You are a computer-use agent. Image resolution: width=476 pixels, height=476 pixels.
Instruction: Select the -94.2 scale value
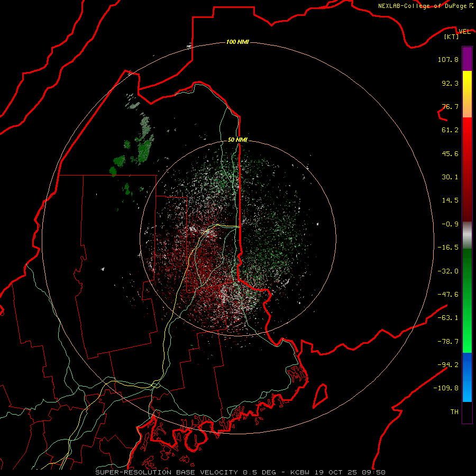[x=448, y=365]
